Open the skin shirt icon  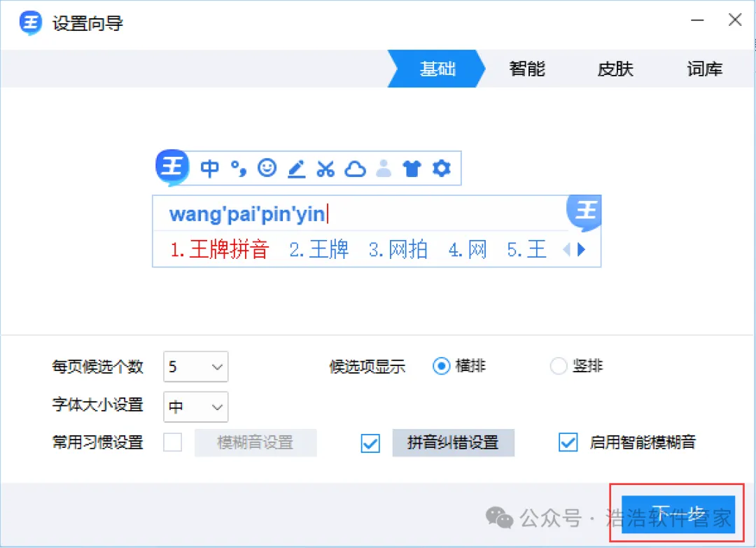pos(412,169)
